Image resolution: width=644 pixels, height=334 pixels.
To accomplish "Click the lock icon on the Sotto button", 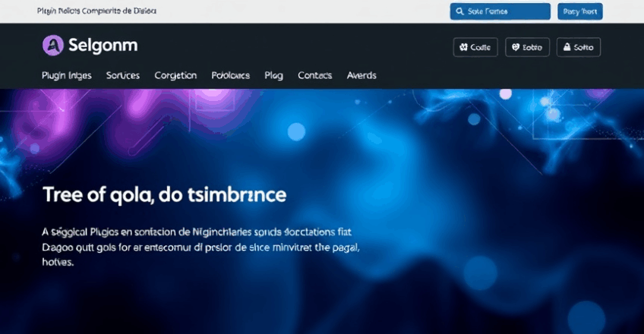I will tap(566, 47).
